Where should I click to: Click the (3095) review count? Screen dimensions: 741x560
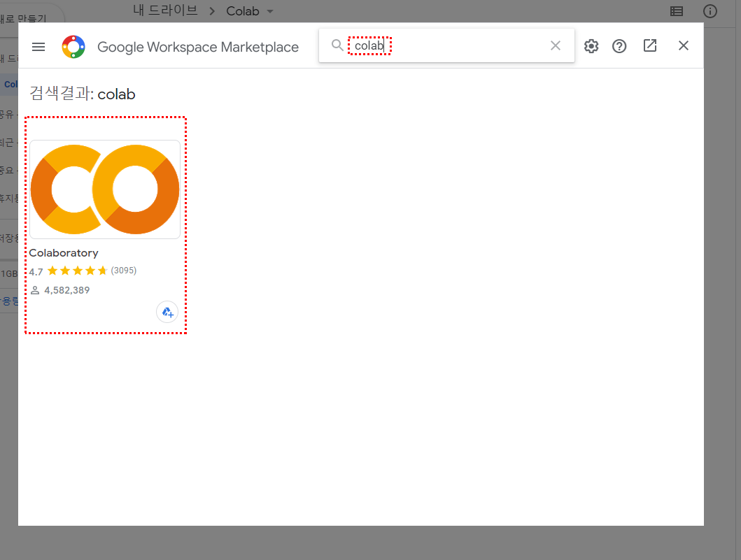[x=124, y=271]
